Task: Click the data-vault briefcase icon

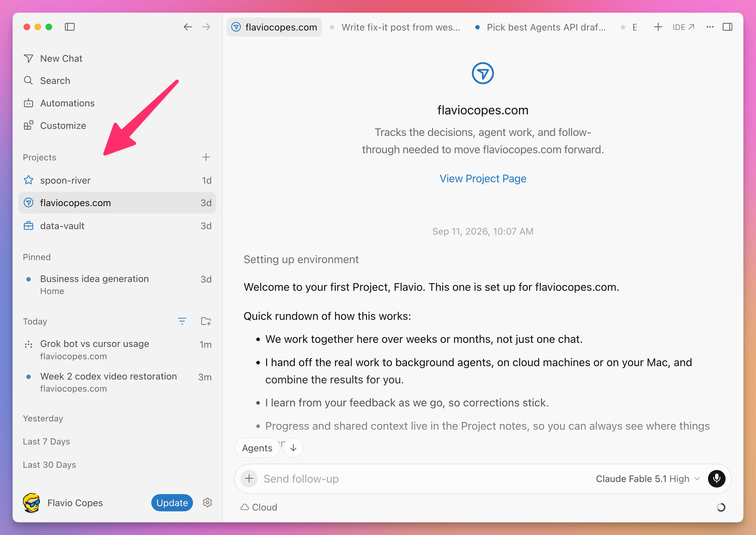Action: click(28, 226)
